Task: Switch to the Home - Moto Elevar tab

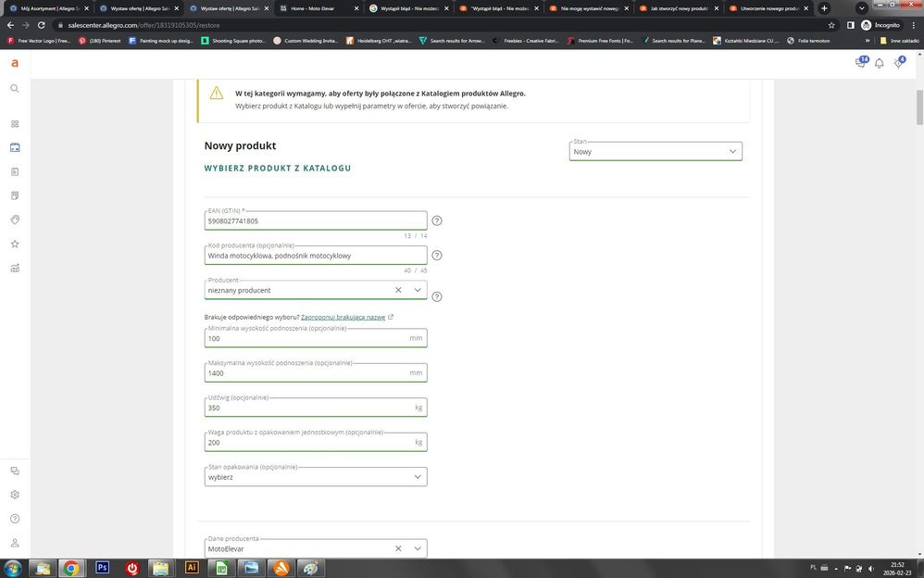Action: (315, 8)
